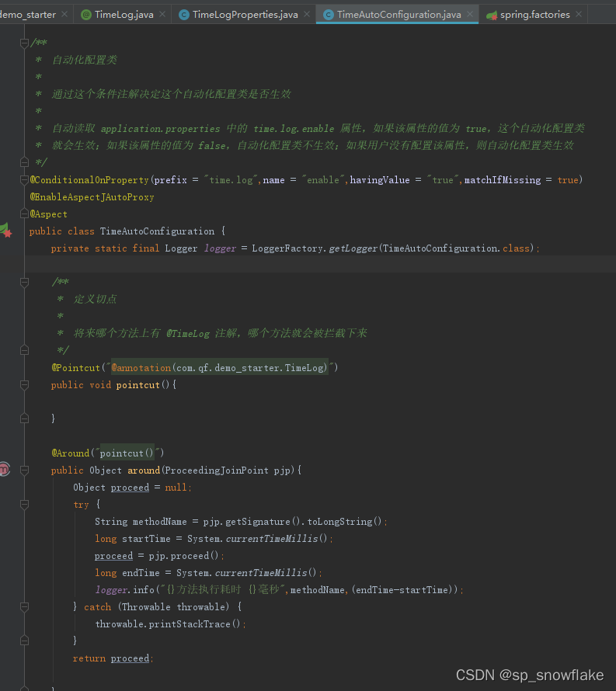Select the TimeAutoConfiguration.java tab
This screenshot has height=691, width=616.
[399, 15]
